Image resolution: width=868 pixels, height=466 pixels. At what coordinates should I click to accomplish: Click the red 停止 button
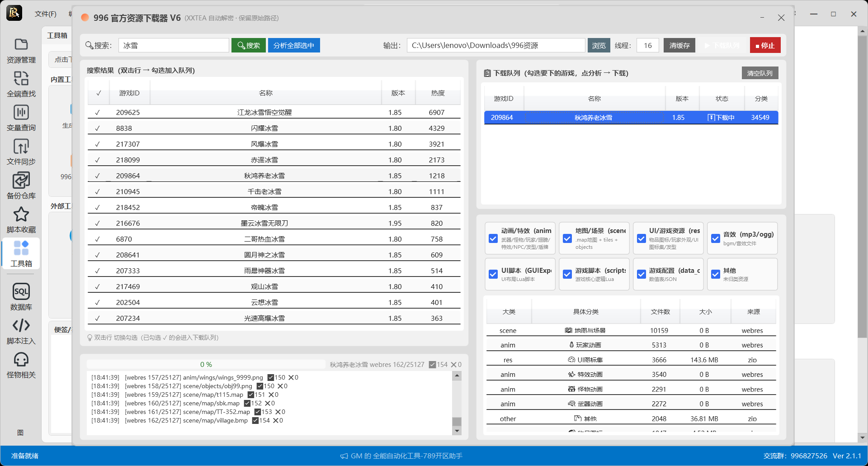pos(765,45)
